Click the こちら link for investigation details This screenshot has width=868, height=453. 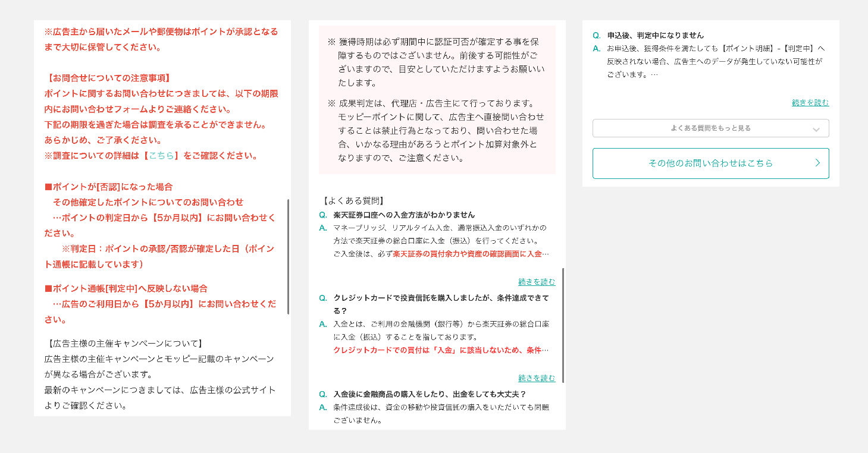pyautogui.click(x=161, y=156)
